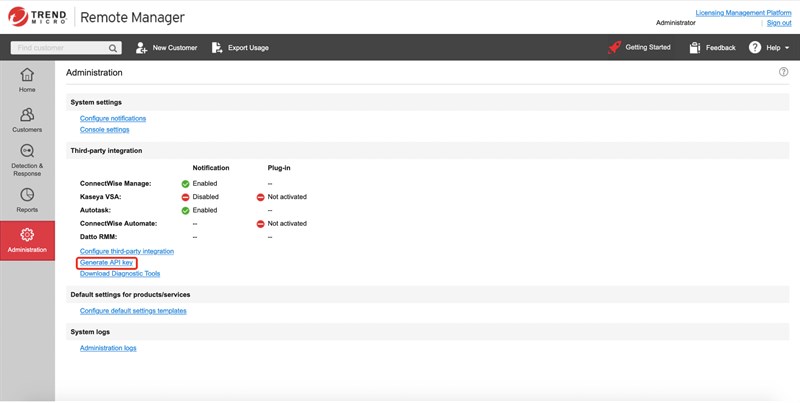Click Sign out link
The image size is (800, 403).
click(778, 22)
